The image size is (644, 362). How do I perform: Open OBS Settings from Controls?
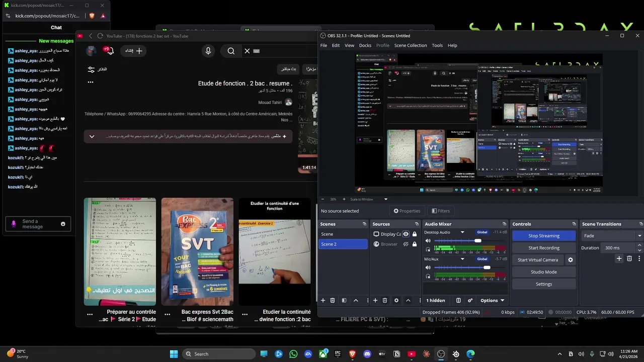(544, 284)
